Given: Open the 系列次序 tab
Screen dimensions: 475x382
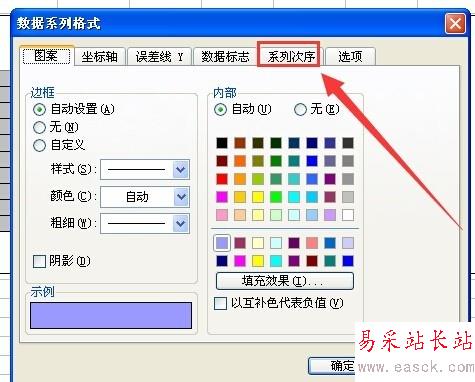Looking at the screenshot, I should pyautogui.click(x=291, y=56).
